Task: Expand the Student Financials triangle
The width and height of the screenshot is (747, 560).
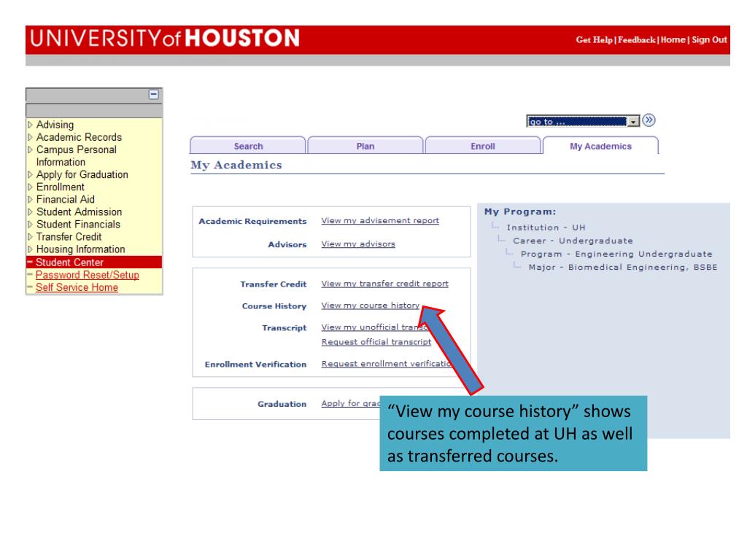Action: [30, 225]
